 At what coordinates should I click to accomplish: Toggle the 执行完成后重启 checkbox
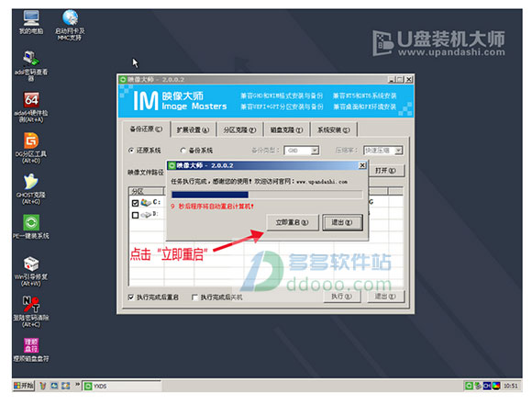click(x=131, y=297)
